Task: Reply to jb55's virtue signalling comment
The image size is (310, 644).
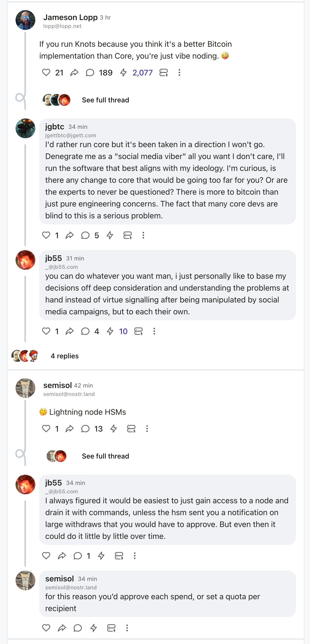Action: (85, 331)
